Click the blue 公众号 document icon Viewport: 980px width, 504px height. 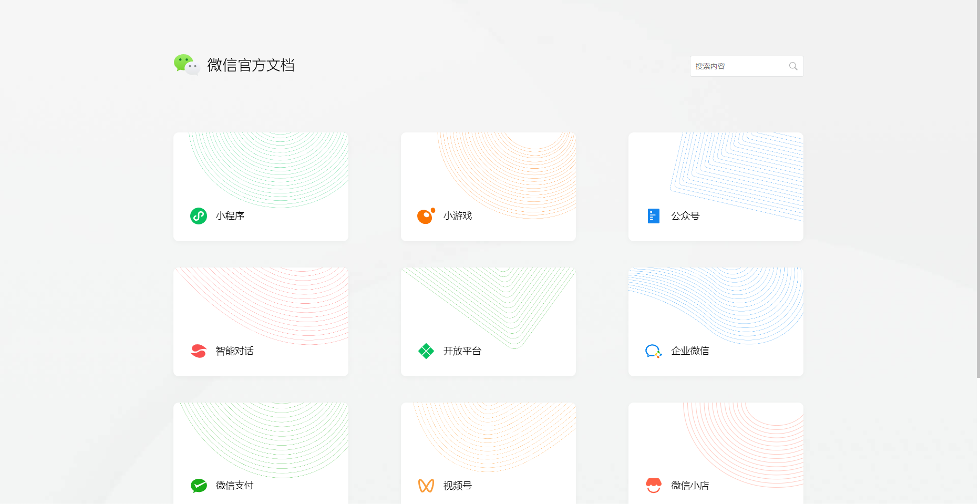(x=654, y=216)
